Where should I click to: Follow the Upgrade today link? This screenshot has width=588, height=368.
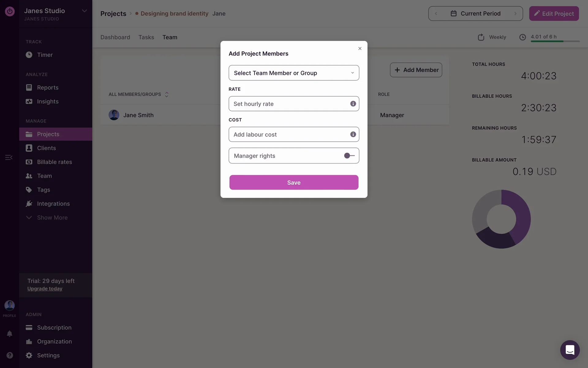[45, 289]
